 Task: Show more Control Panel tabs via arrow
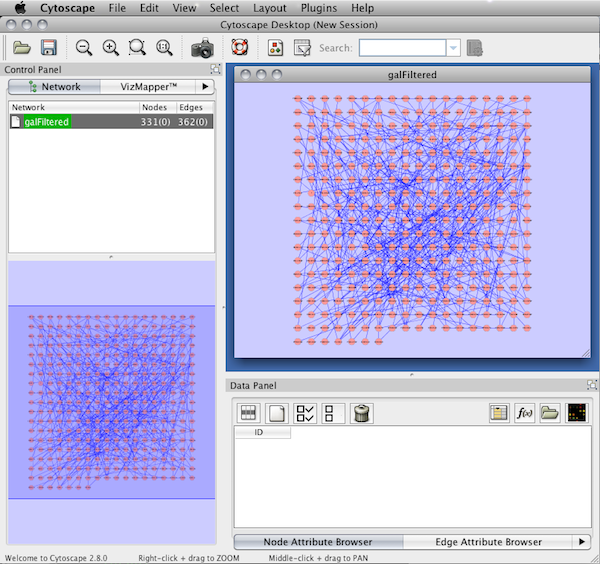(x=205, y=87)
